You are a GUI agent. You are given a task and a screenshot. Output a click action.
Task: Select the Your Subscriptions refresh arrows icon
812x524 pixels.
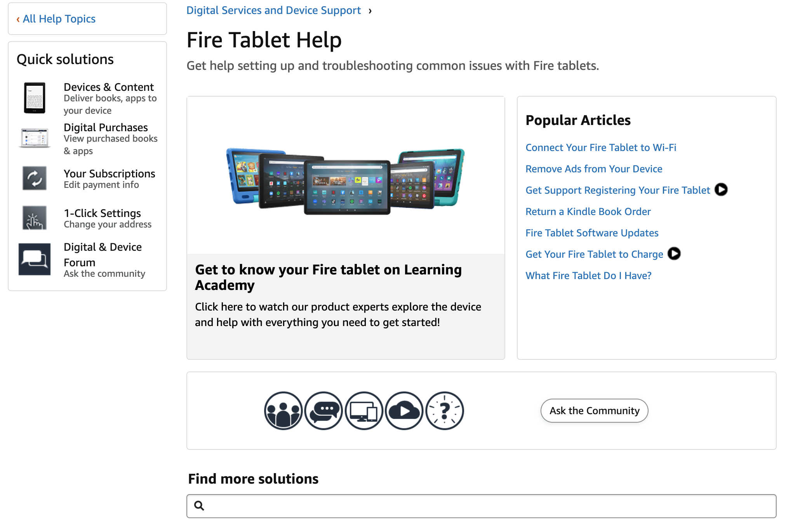coord(35,178)
